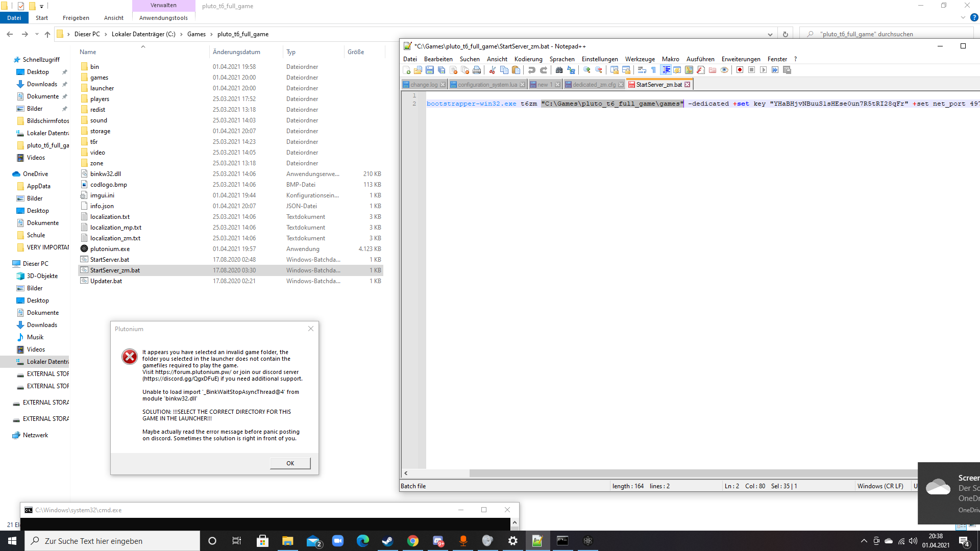Expand address bar history dropdown
The image size is (980, 551).
770,34
